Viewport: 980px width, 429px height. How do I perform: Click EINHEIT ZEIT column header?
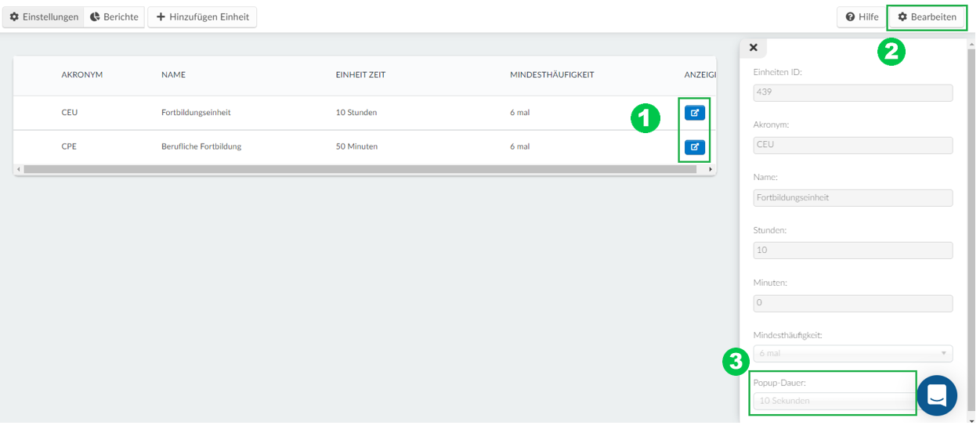pos(360,75)
